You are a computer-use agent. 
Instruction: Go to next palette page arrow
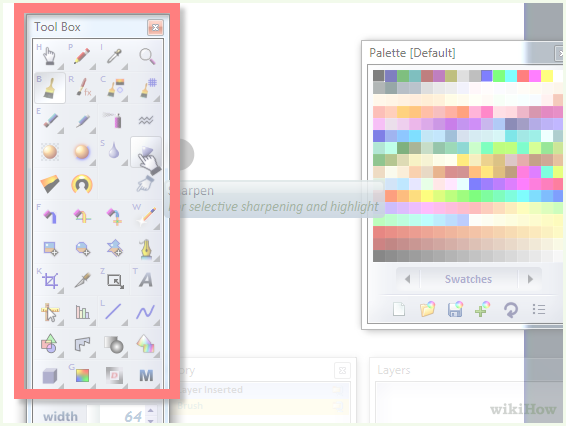530,279
